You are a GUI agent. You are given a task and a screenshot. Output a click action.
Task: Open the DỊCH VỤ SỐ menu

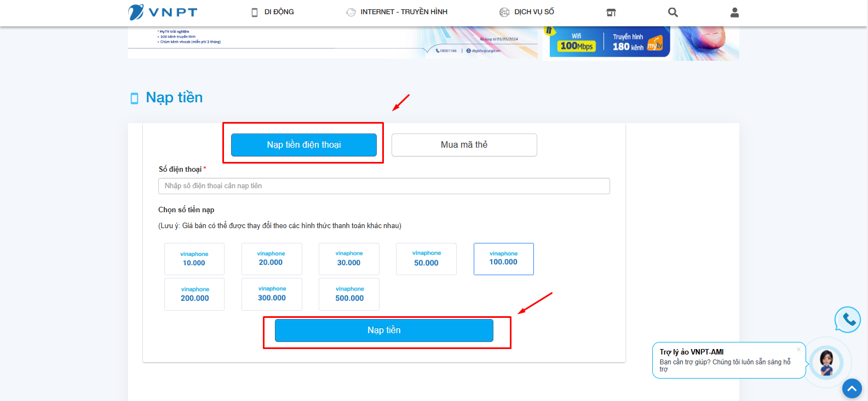(527, 12)
